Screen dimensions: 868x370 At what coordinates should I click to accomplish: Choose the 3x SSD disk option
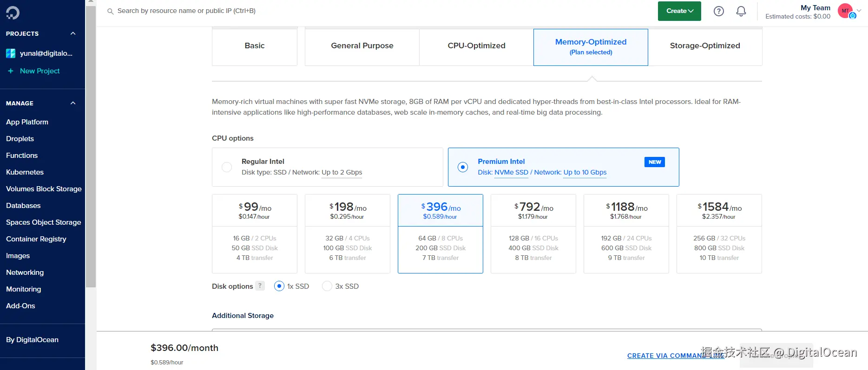327,286
